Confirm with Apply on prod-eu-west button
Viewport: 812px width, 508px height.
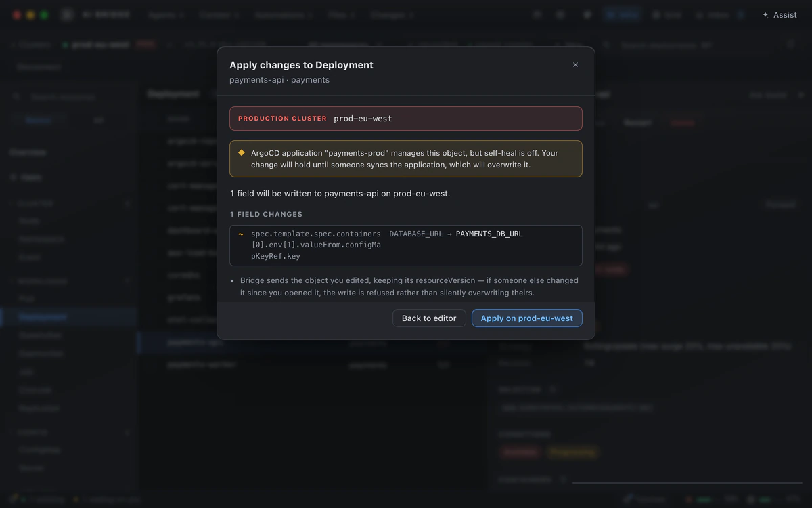526,318
